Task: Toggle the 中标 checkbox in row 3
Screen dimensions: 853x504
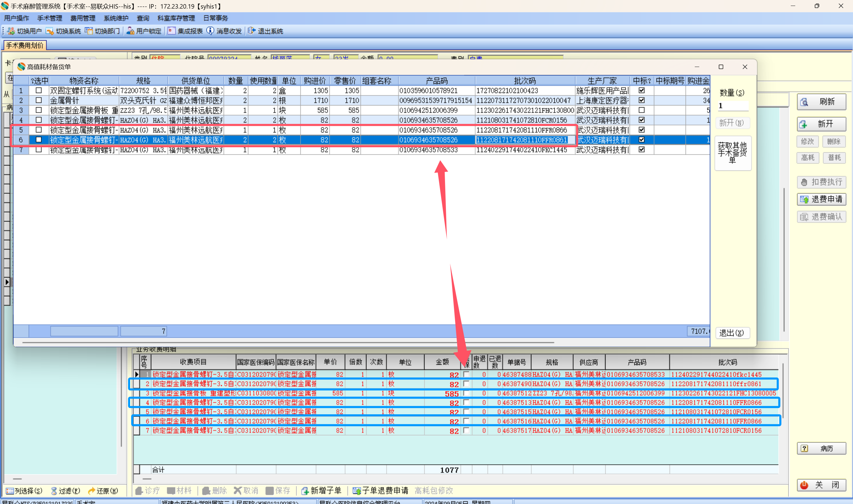Action: click(x=641, y=110)
